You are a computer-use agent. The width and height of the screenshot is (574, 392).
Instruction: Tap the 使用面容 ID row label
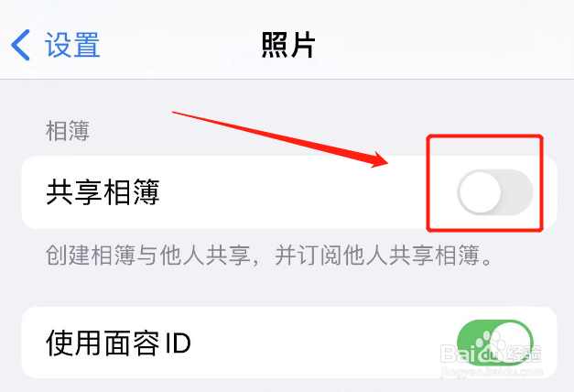[x=118, y=343]
